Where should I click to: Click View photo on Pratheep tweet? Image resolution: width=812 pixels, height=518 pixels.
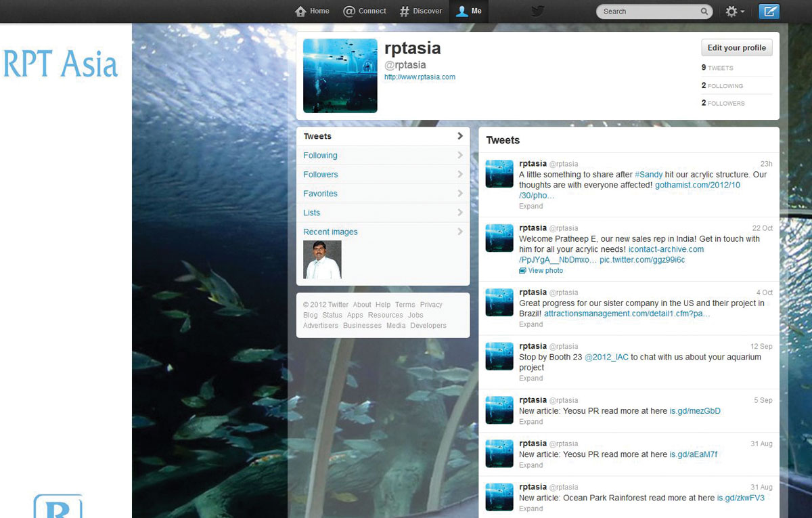pyautogui.click(x=545, y=271)
